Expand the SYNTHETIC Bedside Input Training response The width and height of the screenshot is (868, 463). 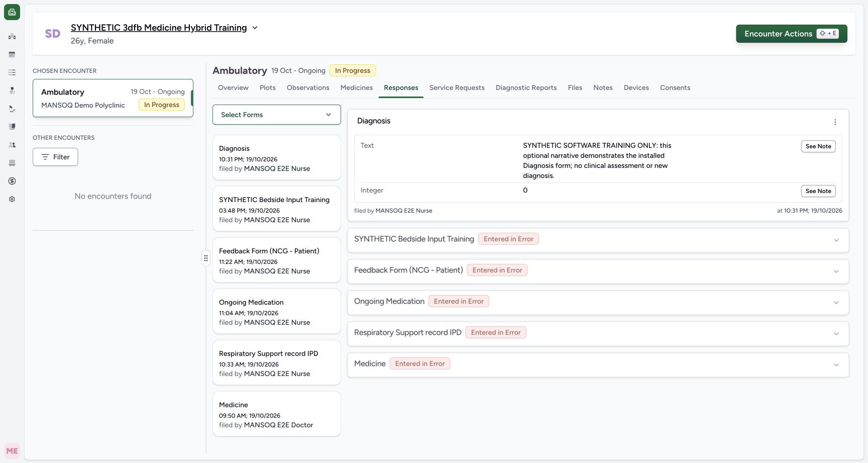click(x=598, y=240)
